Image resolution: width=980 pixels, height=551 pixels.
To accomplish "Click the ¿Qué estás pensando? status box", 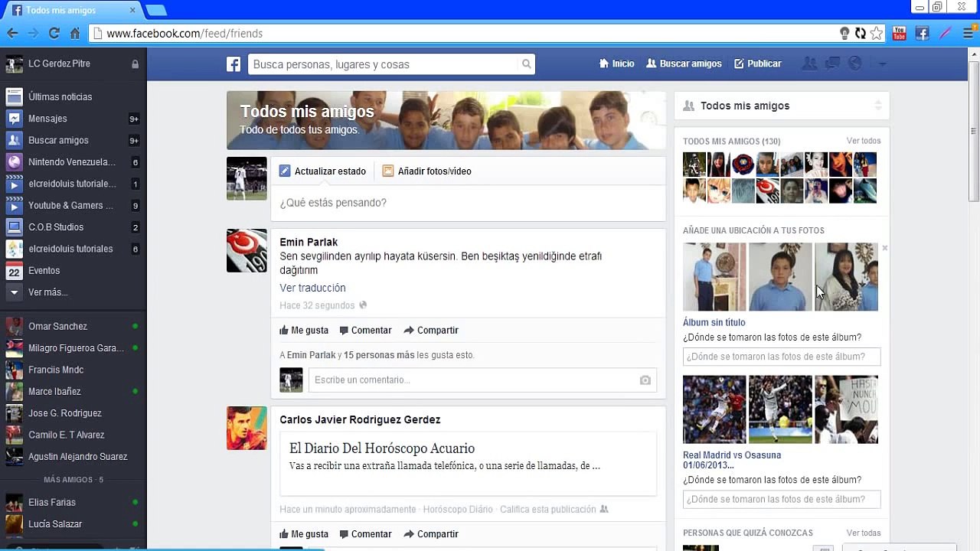I will coord(468,203).
